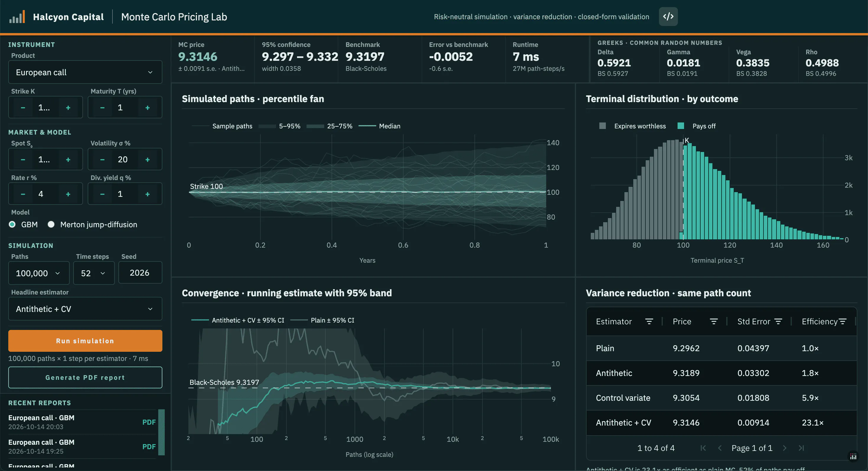The height and width of the screenshot is (471, 868).
Task: Open Headline estimator dropdown
Action: tap(85, 309)
